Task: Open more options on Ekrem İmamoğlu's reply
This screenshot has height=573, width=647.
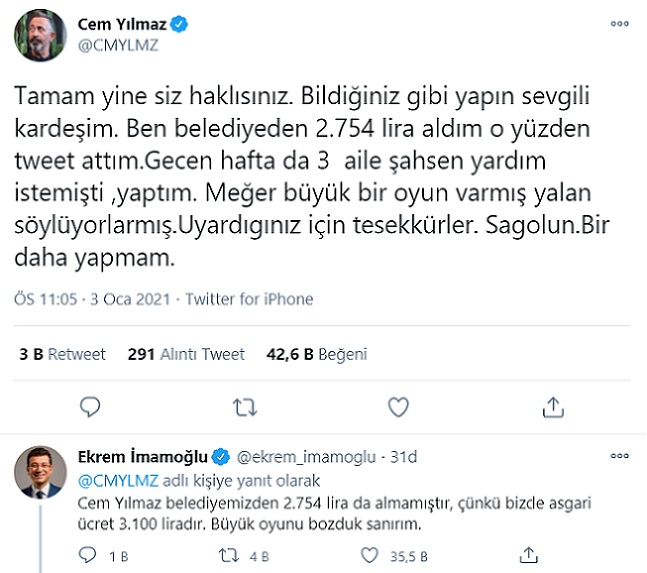Action: (x=621, y=457)
